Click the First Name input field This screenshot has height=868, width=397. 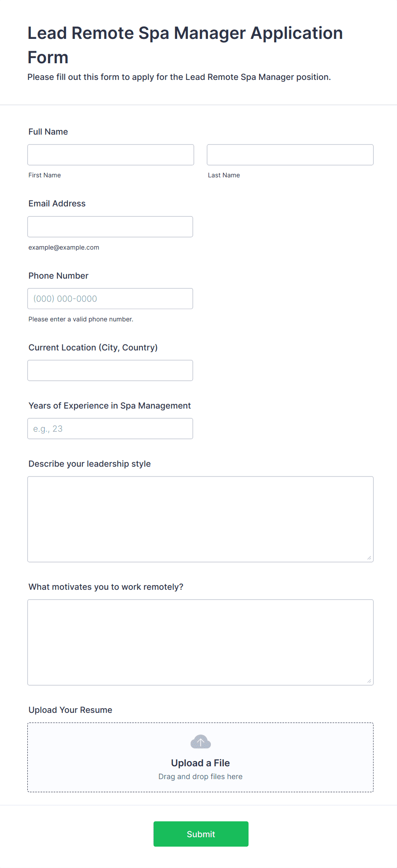click(x=111, y=155)
